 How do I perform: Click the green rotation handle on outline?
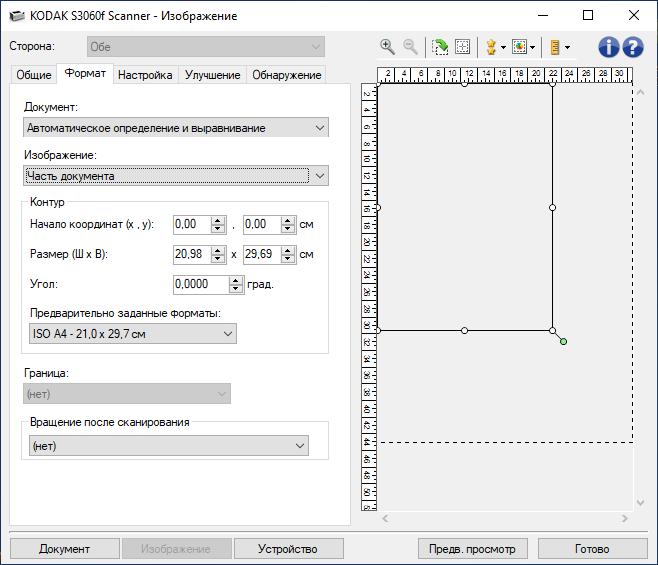[x=564, y=342]
